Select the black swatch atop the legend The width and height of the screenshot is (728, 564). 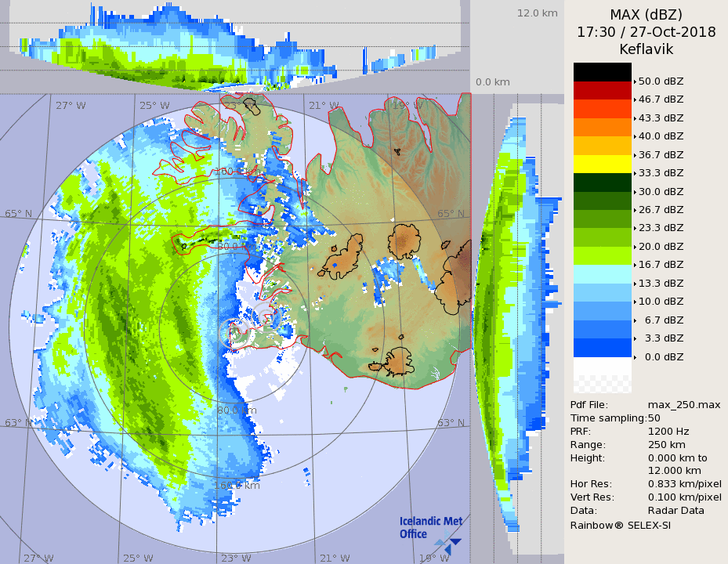tap(602, 72)
